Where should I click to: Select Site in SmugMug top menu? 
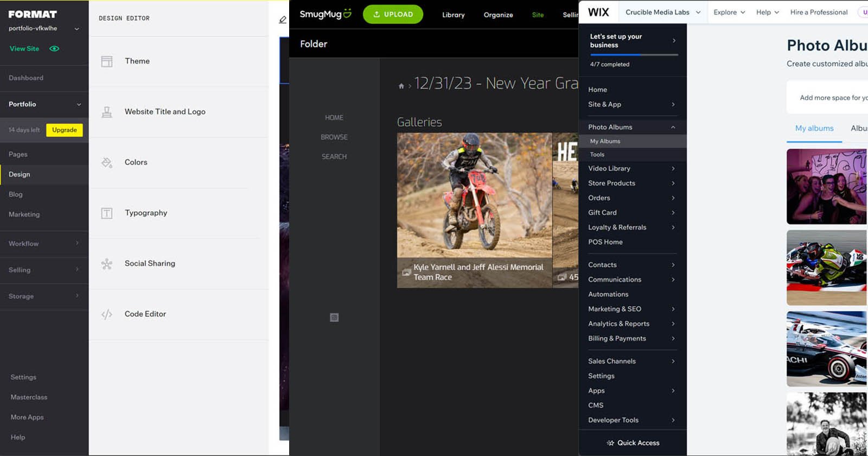click(x=538, y=15)
